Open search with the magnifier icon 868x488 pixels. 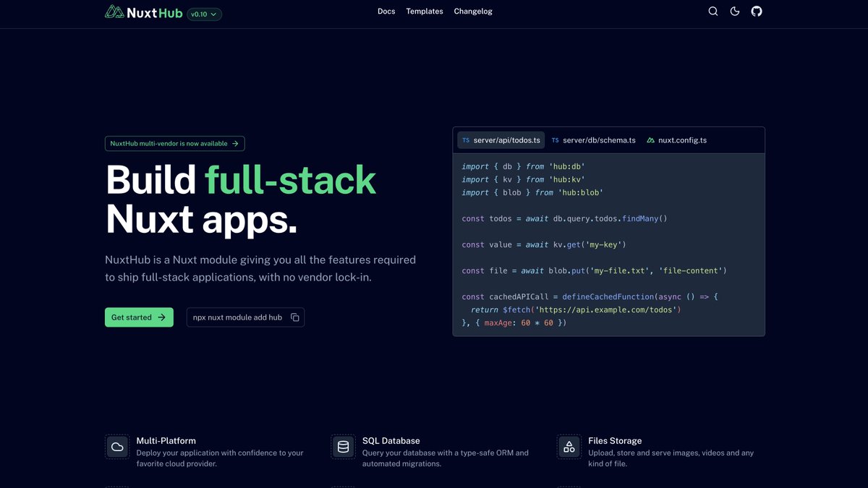[x=713, y=12]
